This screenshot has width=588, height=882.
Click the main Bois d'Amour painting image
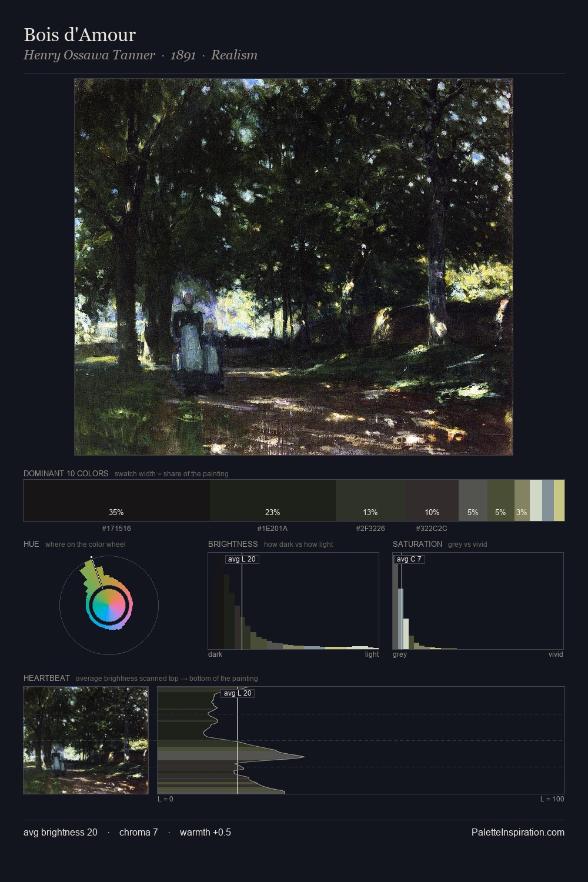pos(293,267)
